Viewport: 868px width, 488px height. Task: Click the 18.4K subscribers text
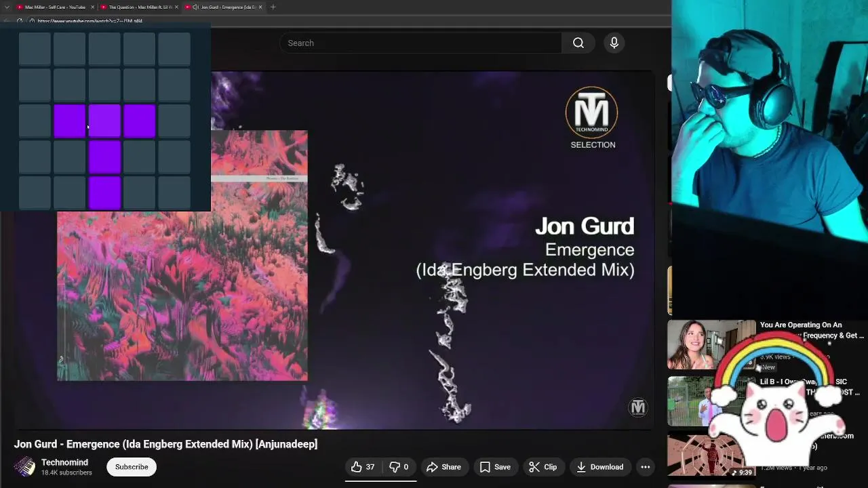pyautogui.click(x=66, y=473)
